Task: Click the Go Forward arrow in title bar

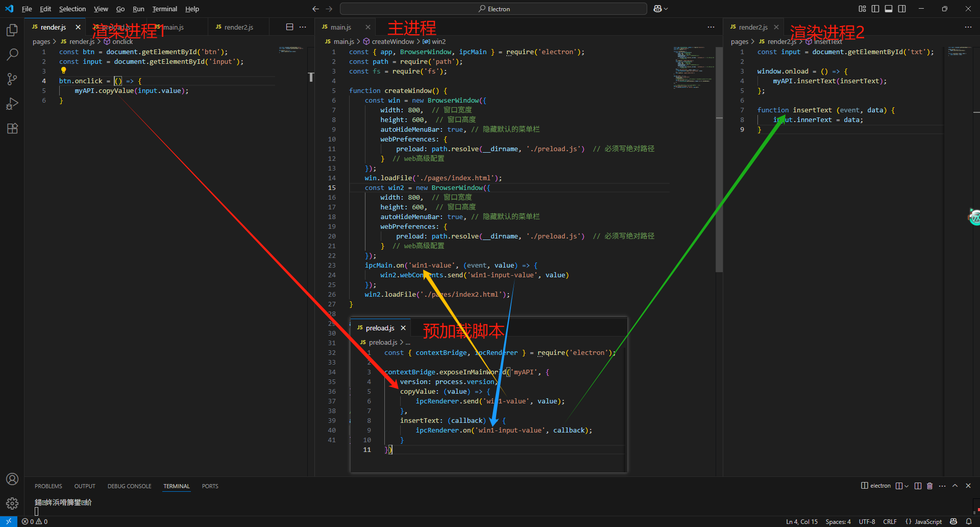Action: 329,9
